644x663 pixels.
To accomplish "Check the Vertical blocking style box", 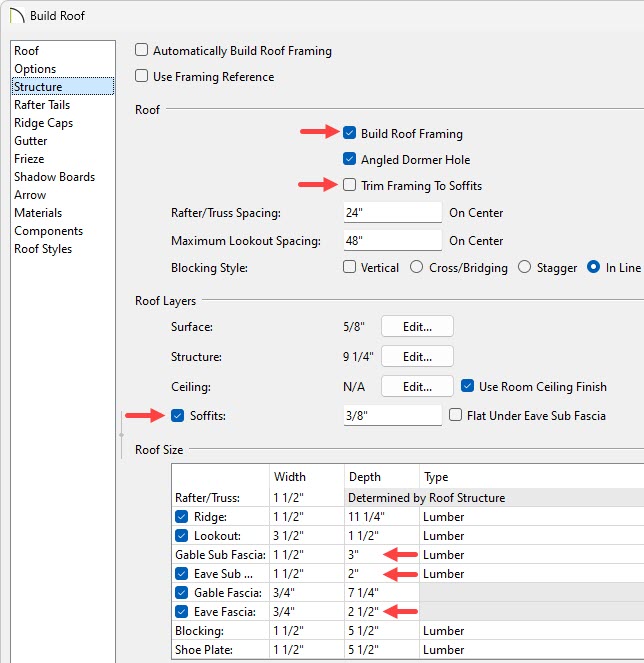I will [x=349, y=267].
